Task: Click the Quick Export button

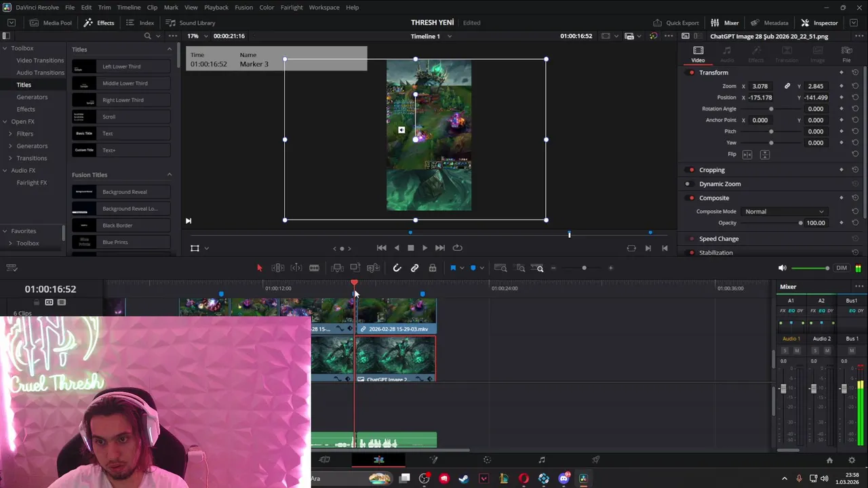Action: click(676, 23)
